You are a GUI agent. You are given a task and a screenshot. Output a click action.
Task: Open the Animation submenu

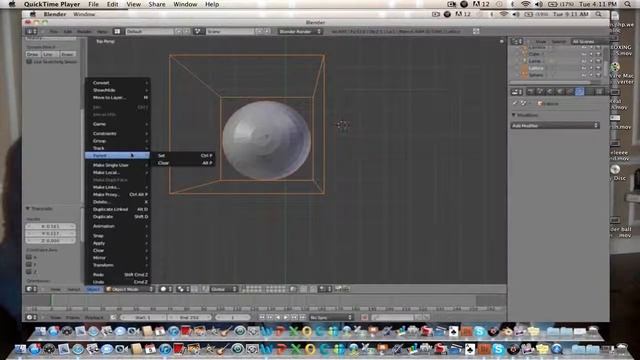click(x=118, y=226)
